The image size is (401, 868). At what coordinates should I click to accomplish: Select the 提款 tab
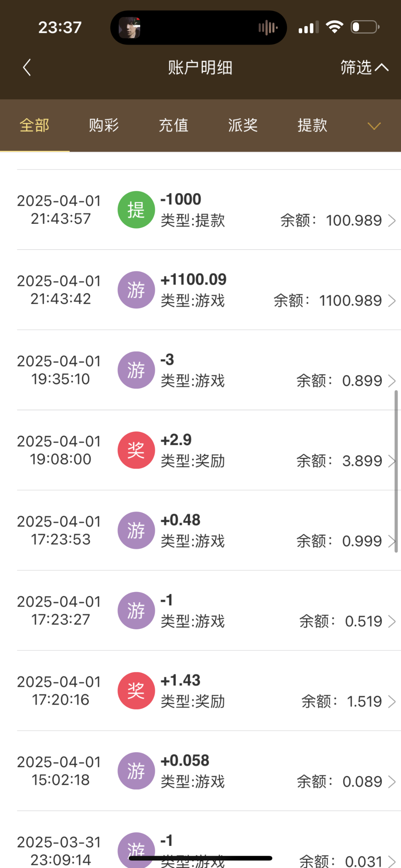click(312, 125)
